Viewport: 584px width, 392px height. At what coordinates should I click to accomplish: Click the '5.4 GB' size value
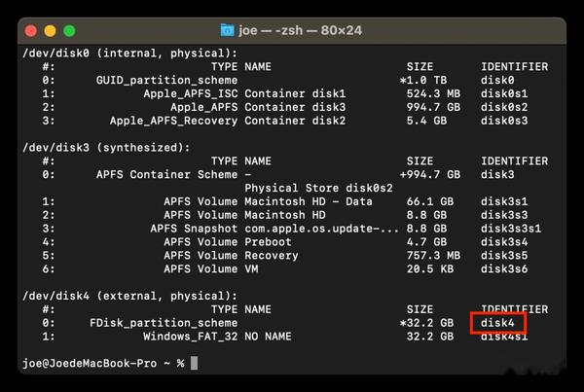[426, 121]
